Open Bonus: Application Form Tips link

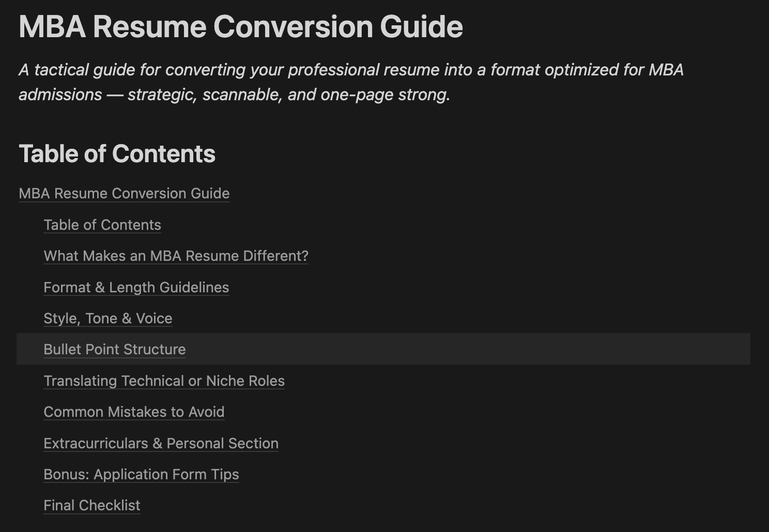(141, 475)
